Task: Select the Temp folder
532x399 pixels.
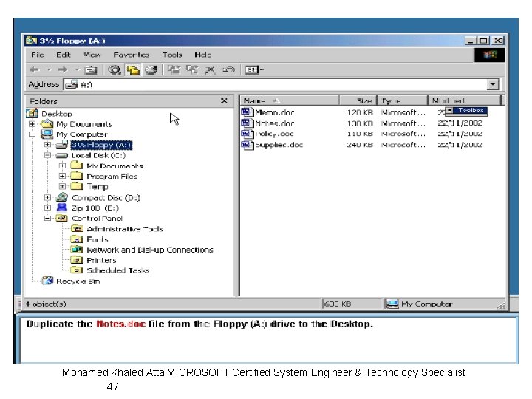Action: [98, 187]
